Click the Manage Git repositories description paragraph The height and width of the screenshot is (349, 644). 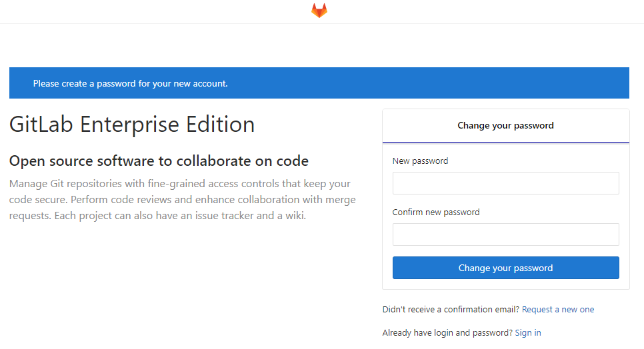click(x=180, y=199)
